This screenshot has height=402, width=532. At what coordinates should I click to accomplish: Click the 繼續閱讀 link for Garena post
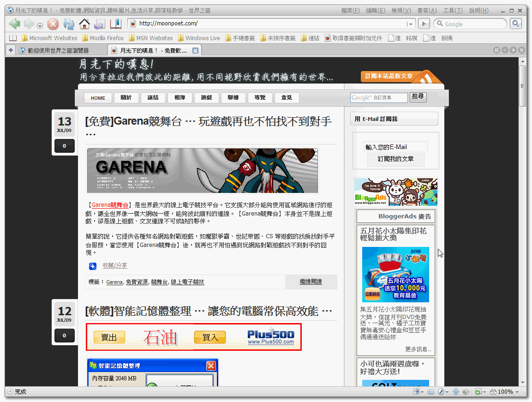(311, 282)
